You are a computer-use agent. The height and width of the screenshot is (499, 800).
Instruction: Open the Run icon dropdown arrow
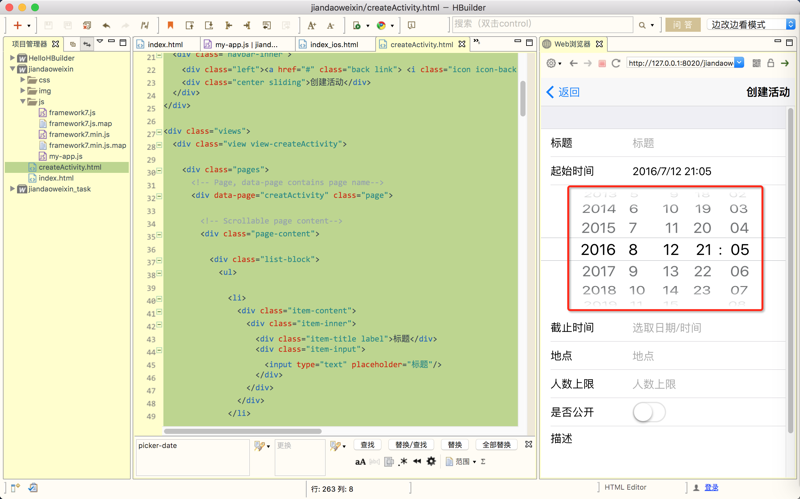coord(367,26)
